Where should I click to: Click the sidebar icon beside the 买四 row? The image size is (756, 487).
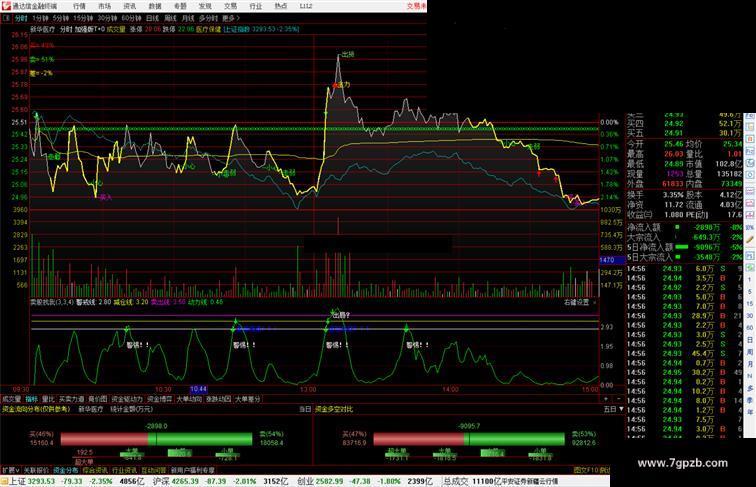(750, 126)
